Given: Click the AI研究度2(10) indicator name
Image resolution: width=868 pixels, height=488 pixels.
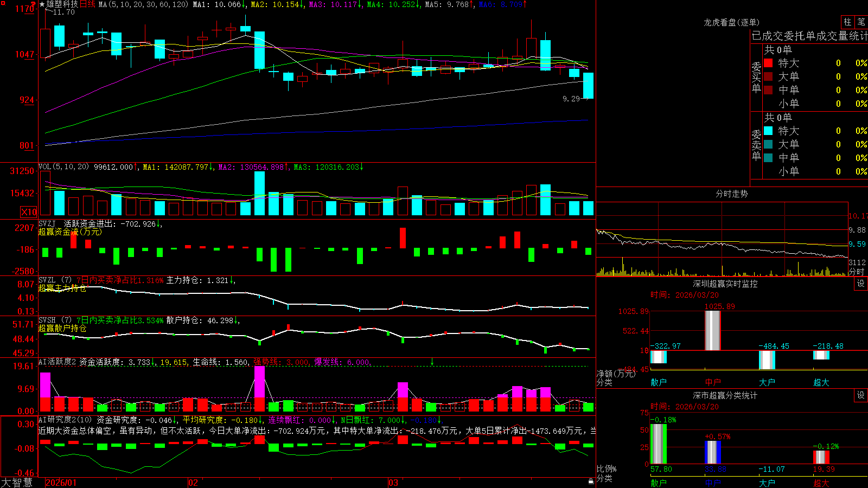Looking at the screenshot, I should (65, 420).
